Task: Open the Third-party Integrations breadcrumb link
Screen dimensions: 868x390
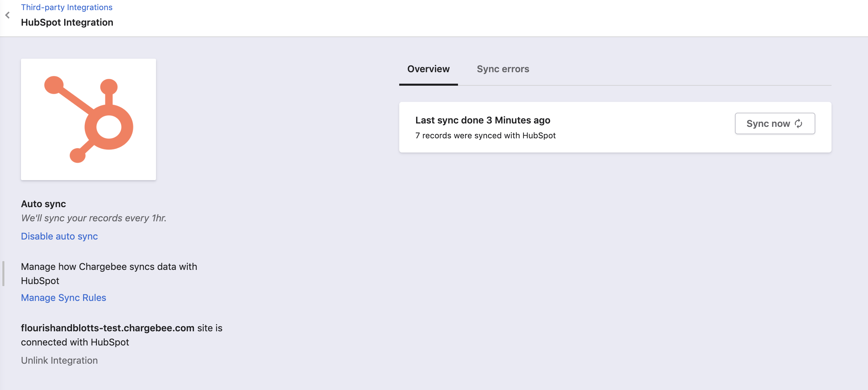Action: click(67, 7)
